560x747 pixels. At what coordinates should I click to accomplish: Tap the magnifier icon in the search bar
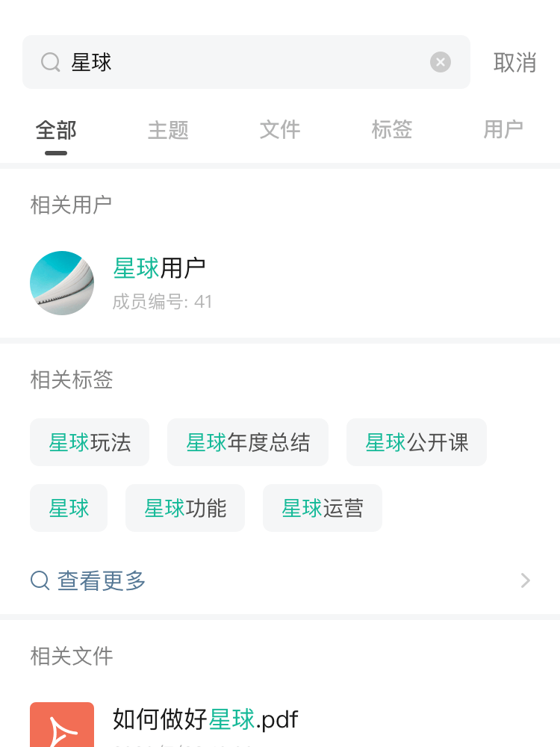[x=51, y=62]
